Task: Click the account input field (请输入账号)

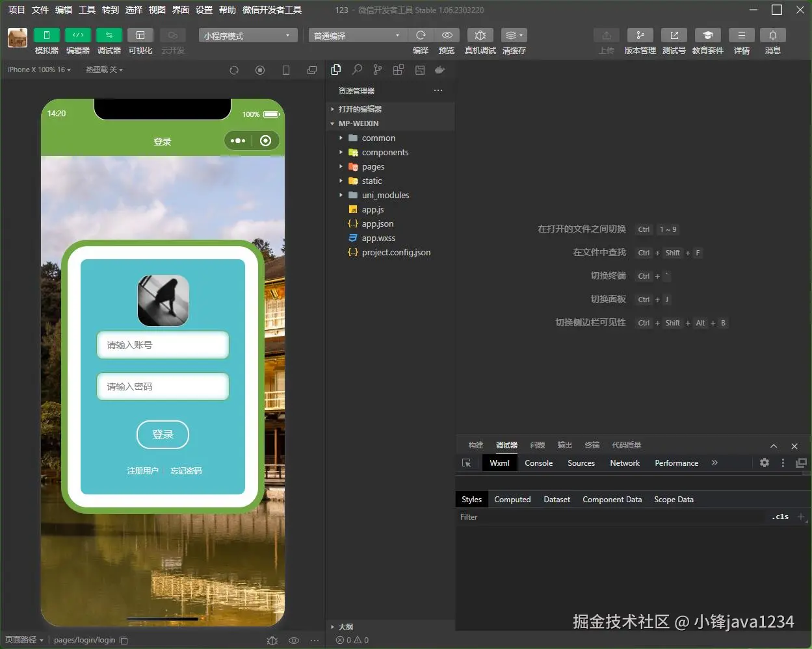Action: point(163,345)
